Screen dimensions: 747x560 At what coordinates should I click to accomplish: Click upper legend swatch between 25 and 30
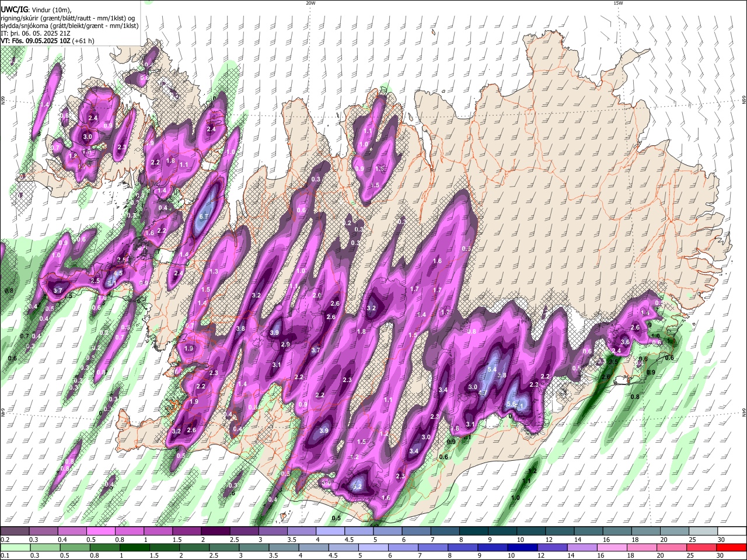[x=703, y=531]
